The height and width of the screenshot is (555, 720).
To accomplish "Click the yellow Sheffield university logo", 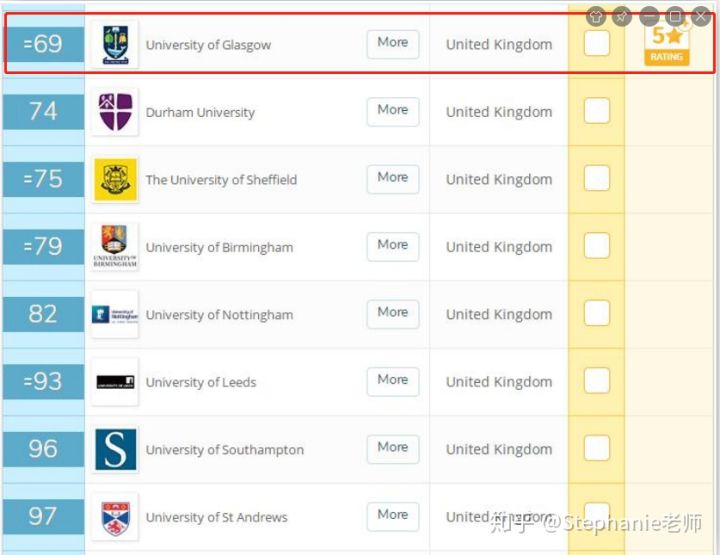I will [x=115, y=179].
